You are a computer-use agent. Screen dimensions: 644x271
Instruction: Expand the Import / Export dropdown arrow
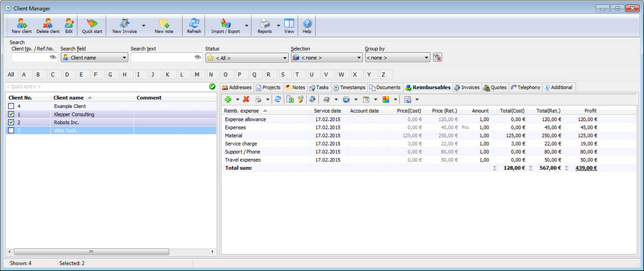click(247, 25)
